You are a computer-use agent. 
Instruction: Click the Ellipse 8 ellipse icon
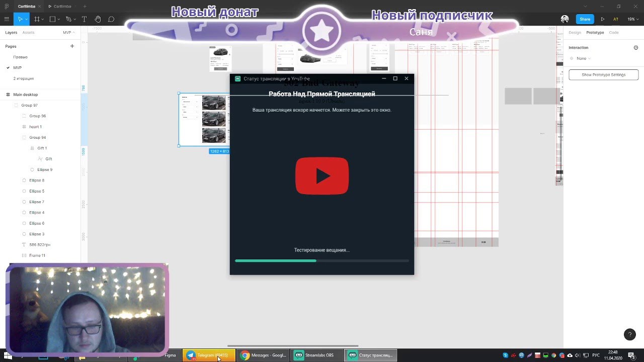24,180
